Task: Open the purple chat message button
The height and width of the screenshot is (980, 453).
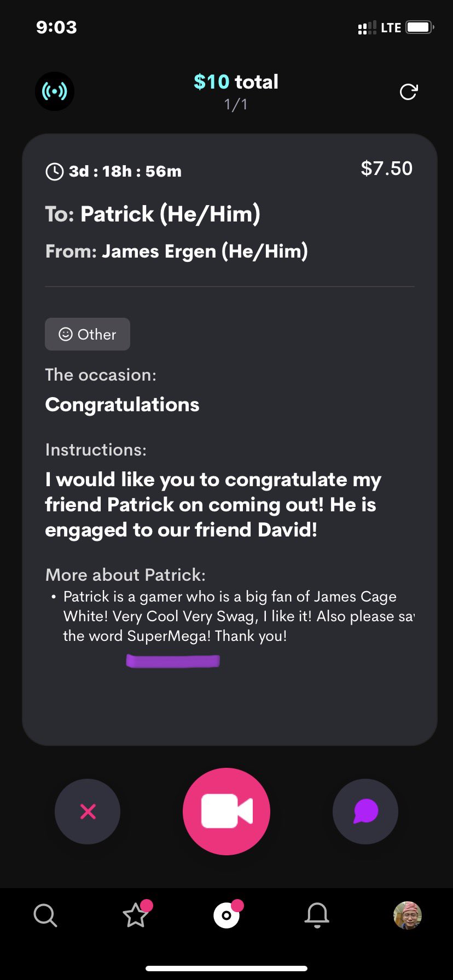Action: (x=365, y=811)
